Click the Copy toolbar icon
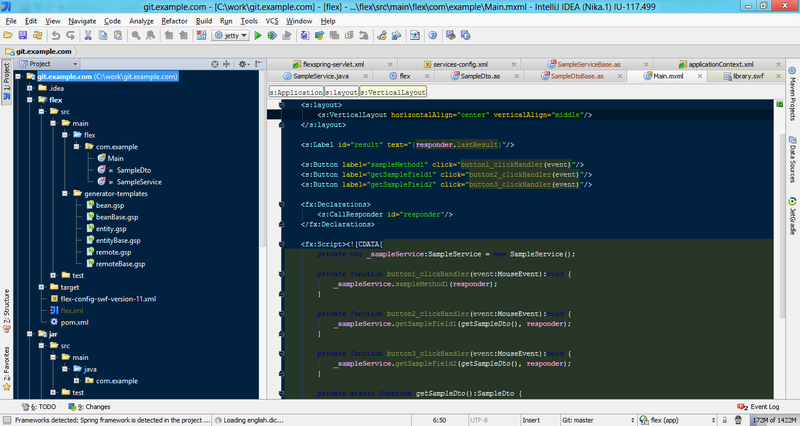The width and height of the screenshot is (800, 426). (x=103, y=35)
